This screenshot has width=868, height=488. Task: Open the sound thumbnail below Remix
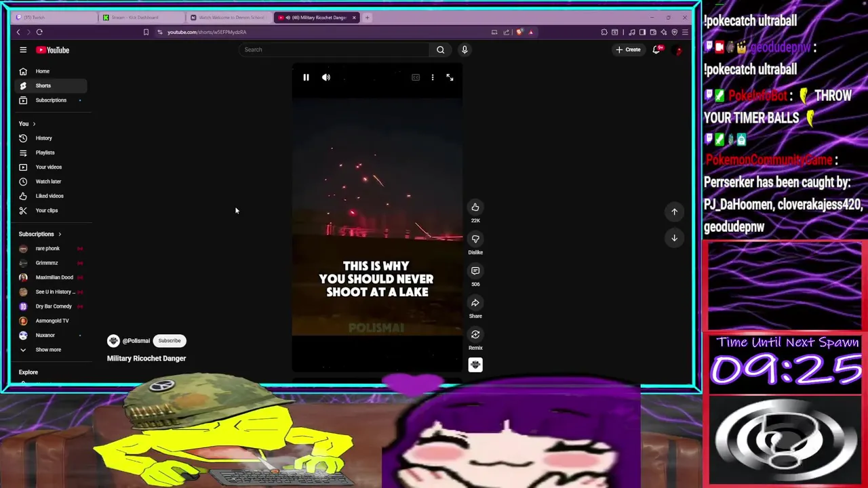[475, 365]
